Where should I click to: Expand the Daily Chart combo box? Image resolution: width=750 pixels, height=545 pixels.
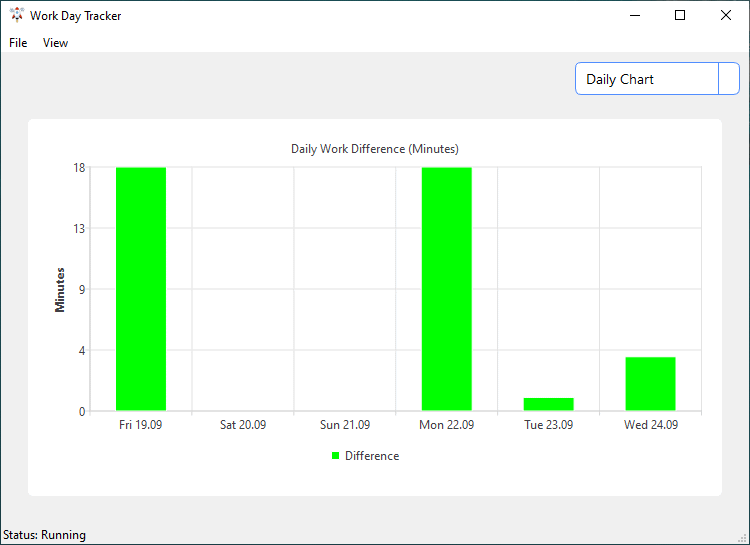click(x=647, y=79)
